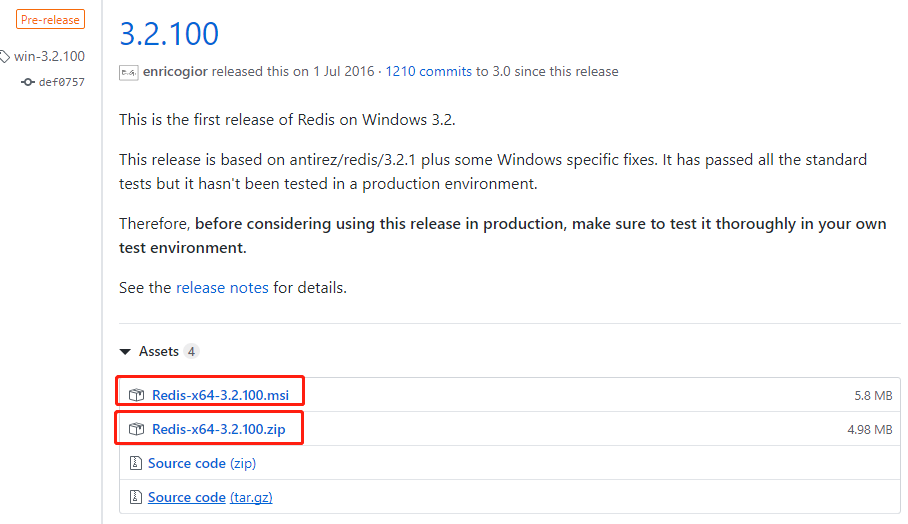This screenshot has height=524, width=908.
Task: Click the tag icon beside win-3.2.100
Action: [x=4, y=57]
